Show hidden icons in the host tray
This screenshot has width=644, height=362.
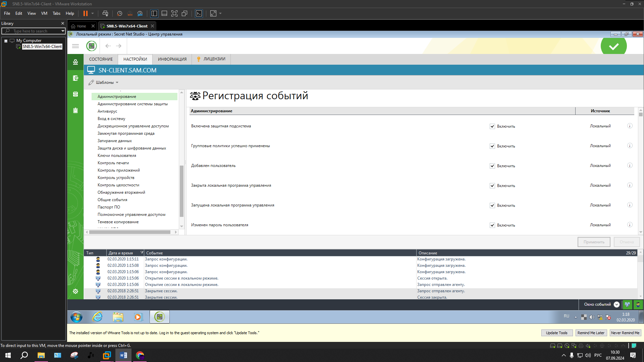563,355
